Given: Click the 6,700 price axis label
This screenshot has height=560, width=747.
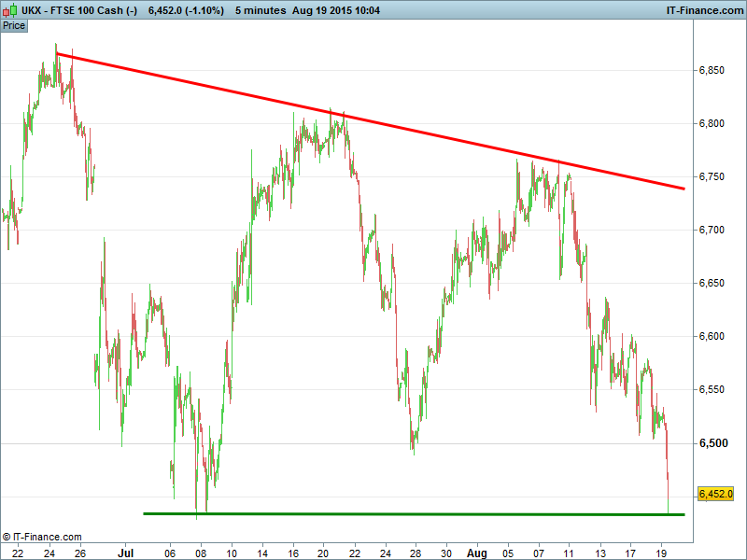Looking at the screenshot, I should tap(712, 230).
